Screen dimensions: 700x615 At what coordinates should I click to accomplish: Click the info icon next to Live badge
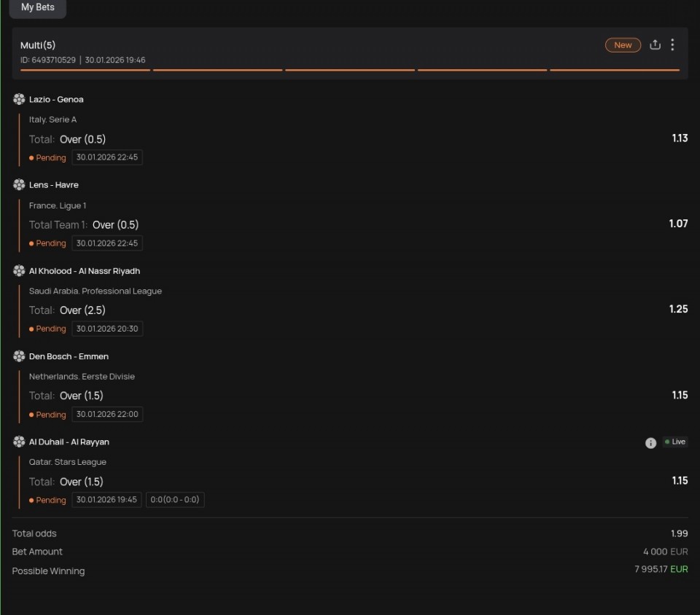pos(650,443)
